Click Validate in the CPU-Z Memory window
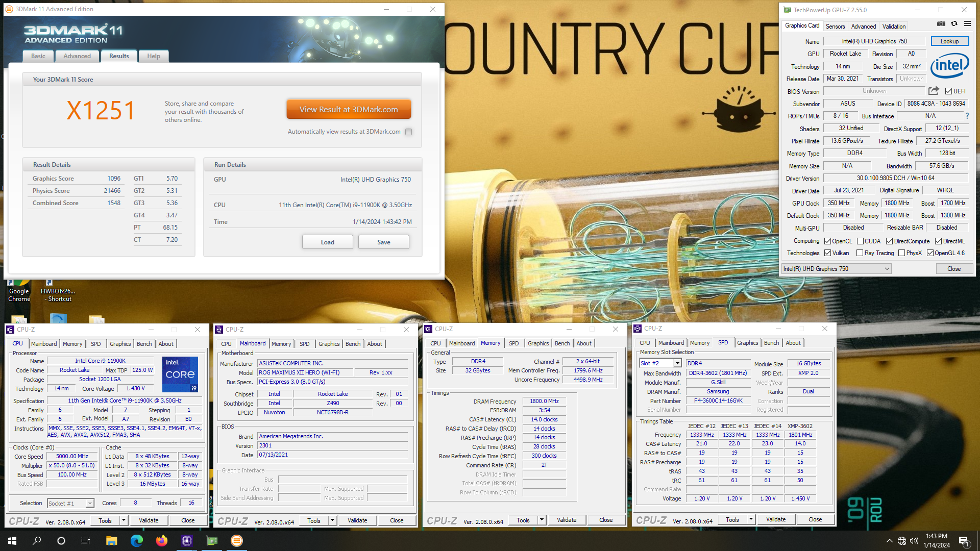Viewport: 980px width, 551px height. tap(567, 520)
